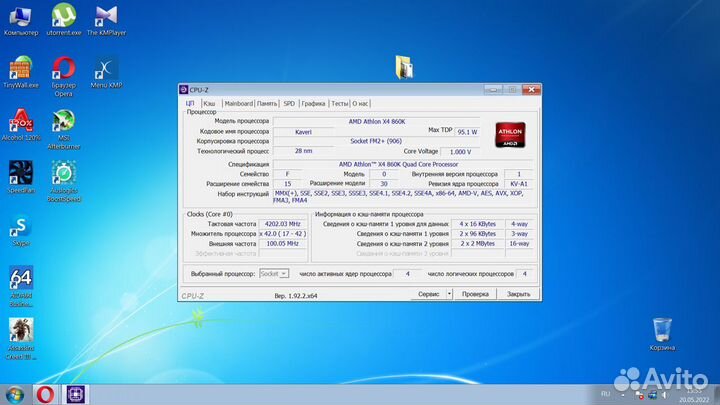The width and height of the screenshot is (720, 405).
Task: Click the CPU-Z version 1.92.2.x64 text
Action: [x=296, y=296]
